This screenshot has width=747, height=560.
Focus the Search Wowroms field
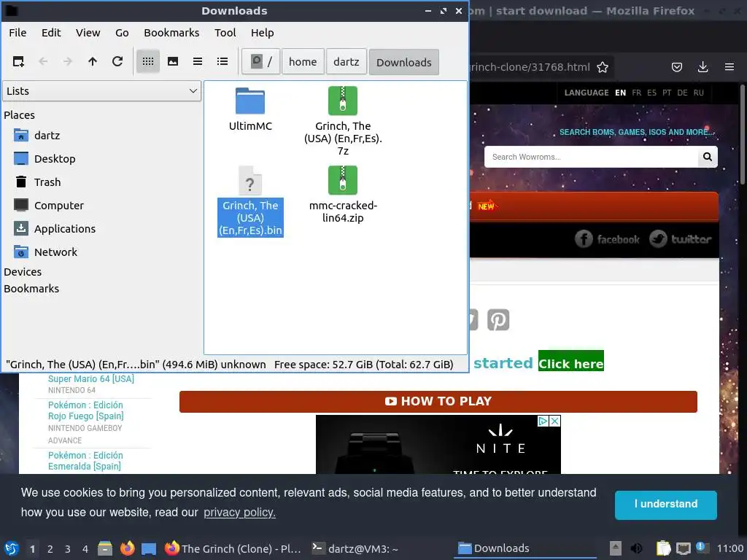(x=591, y=157)
